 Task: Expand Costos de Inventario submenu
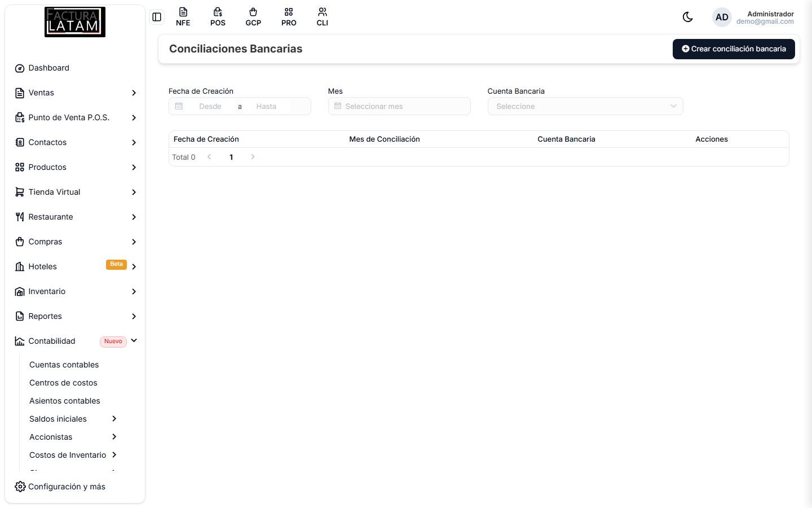(x=73, y=455)
